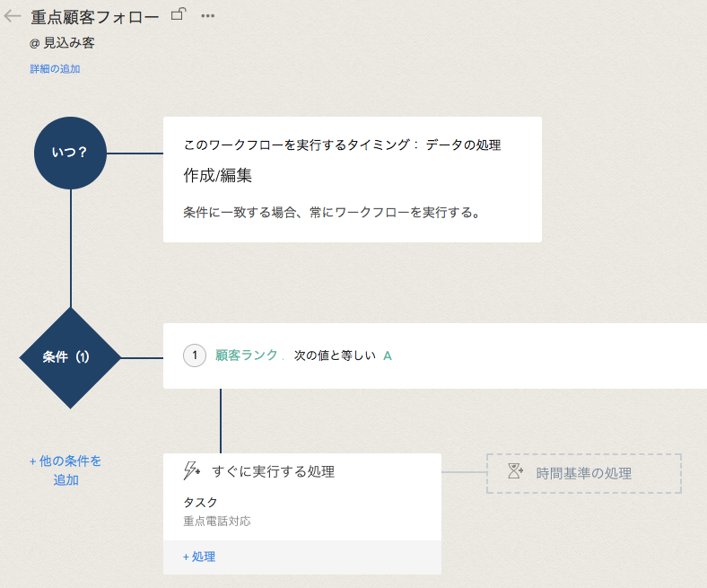Viewport: 707px width, 588px height.
Task: Open the 時間基準の処理 dashed box
Action: [584, 473]
